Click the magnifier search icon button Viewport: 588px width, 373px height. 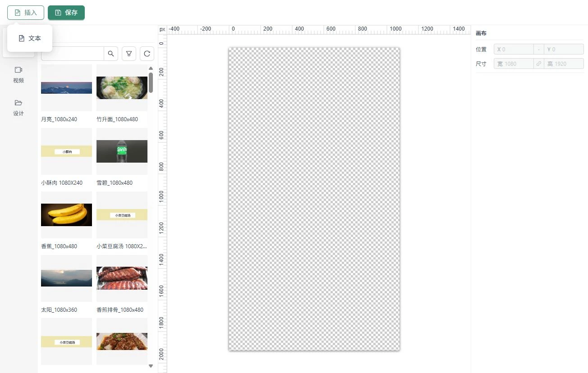pyautogui.click(x=111, y=54)
